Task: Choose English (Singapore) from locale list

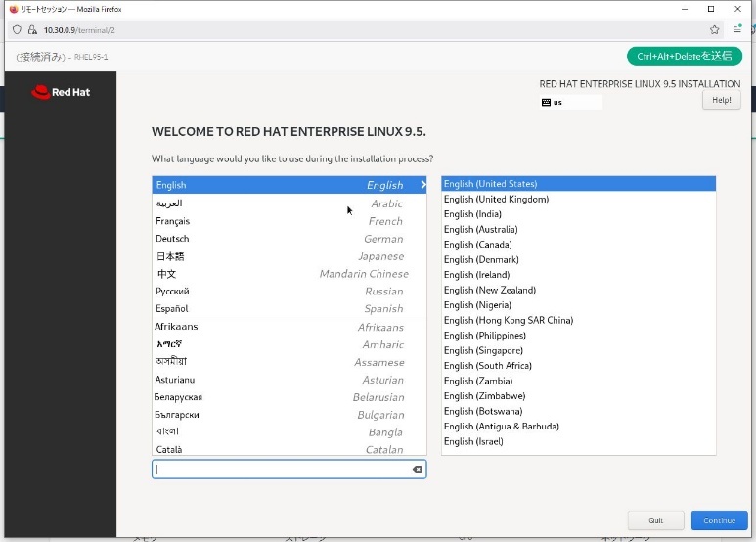Action: (x=483, y=350)
